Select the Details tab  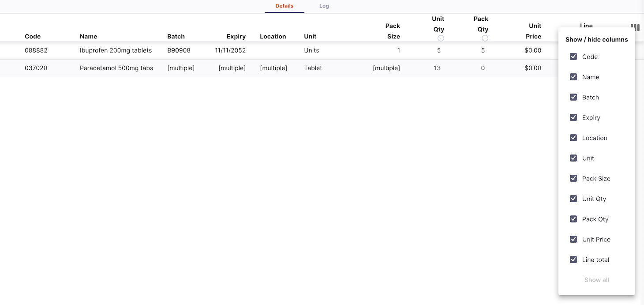click(x=284, y=6)
